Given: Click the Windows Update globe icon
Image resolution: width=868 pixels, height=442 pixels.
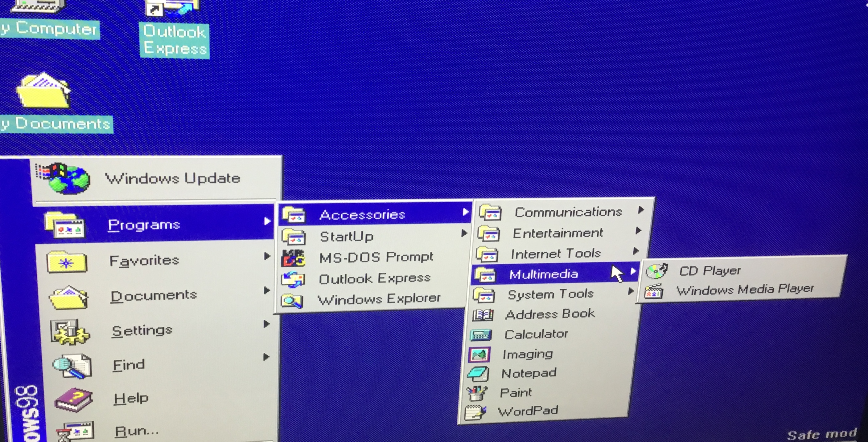Looking at the screenshot, I should tap(63, 178).
